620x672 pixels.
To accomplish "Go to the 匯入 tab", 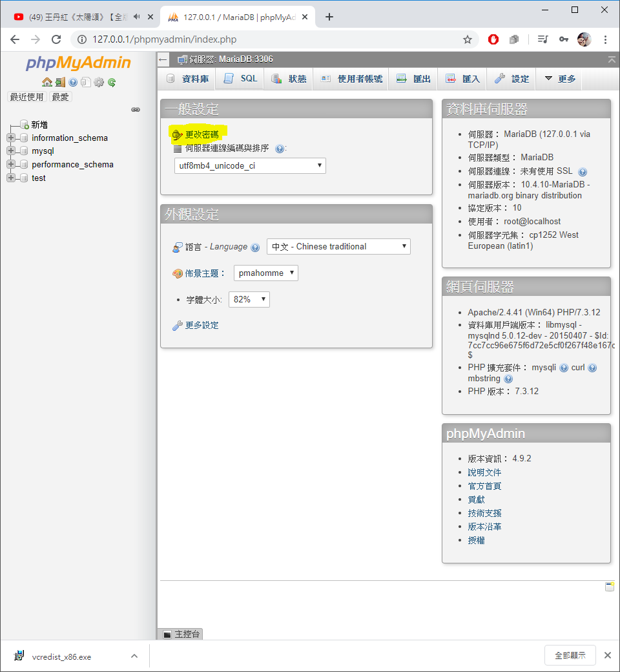I will tap(463, 79).
